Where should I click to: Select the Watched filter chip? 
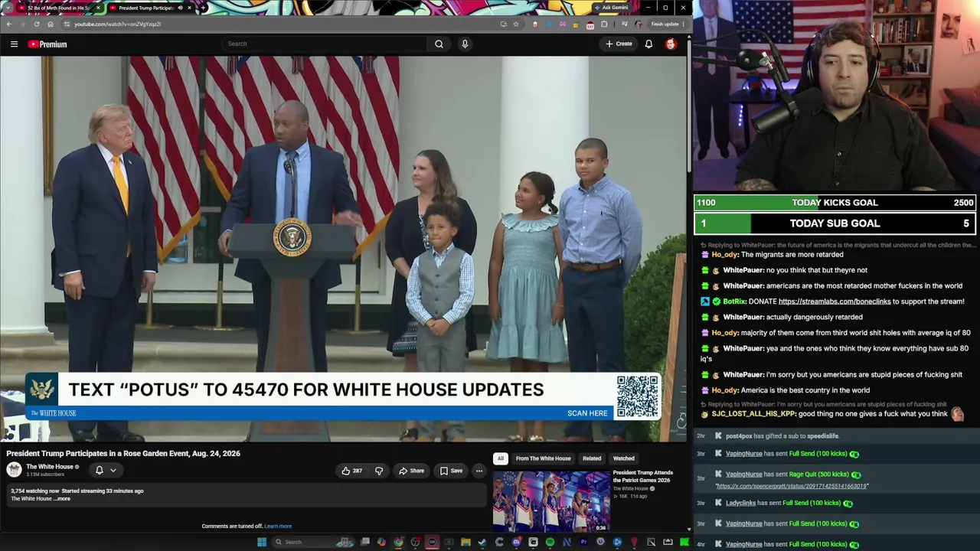coord(623,458)
